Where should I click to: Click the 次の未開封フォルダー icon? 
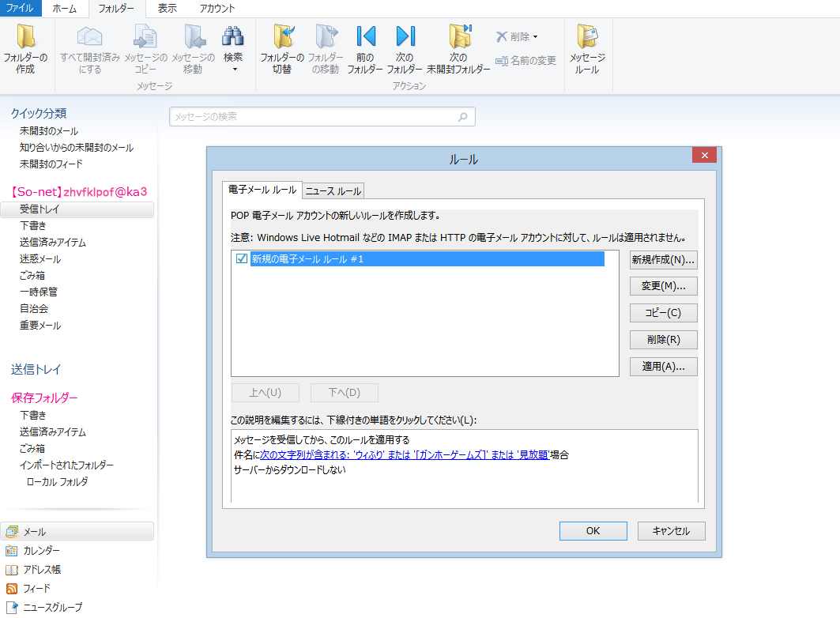(460, 36)
